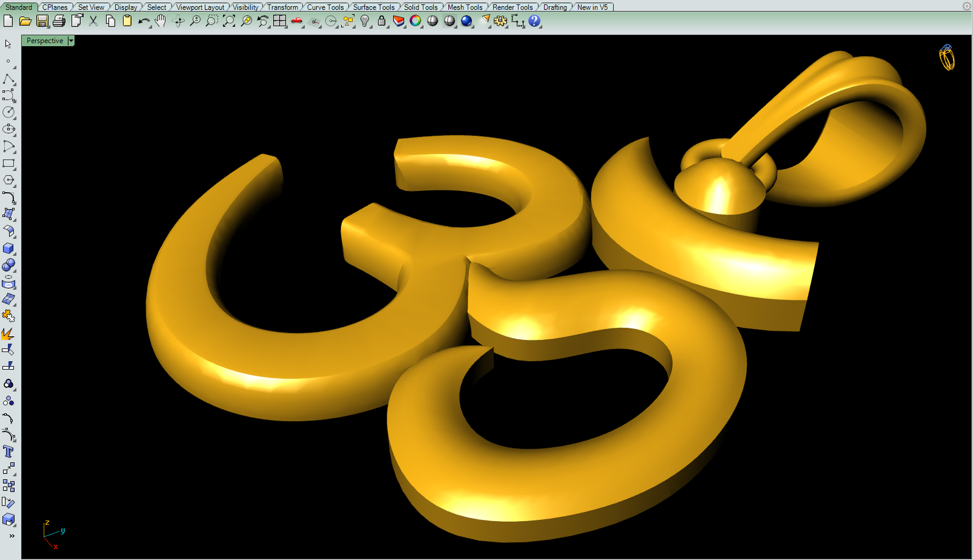Paste from clipboard icon
Screen dimensions: 973x560
tap(127, 21)
